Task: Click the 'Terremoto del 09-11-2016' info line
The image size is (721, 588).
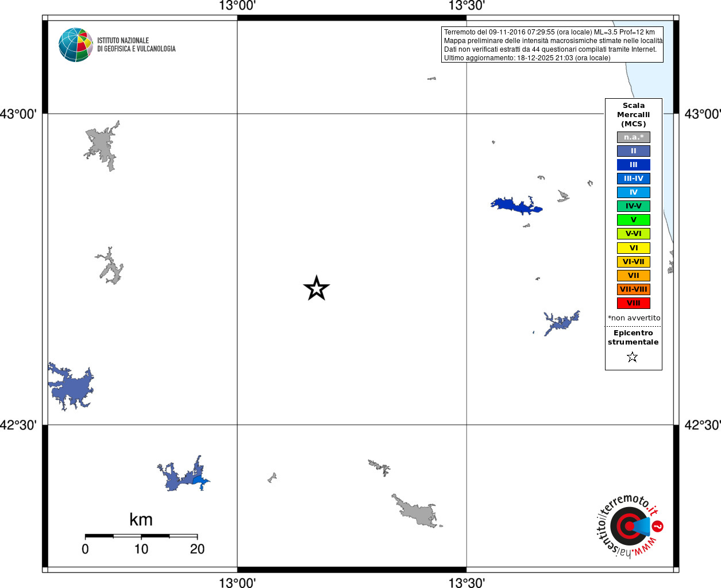Action: (x=549, y=32)
